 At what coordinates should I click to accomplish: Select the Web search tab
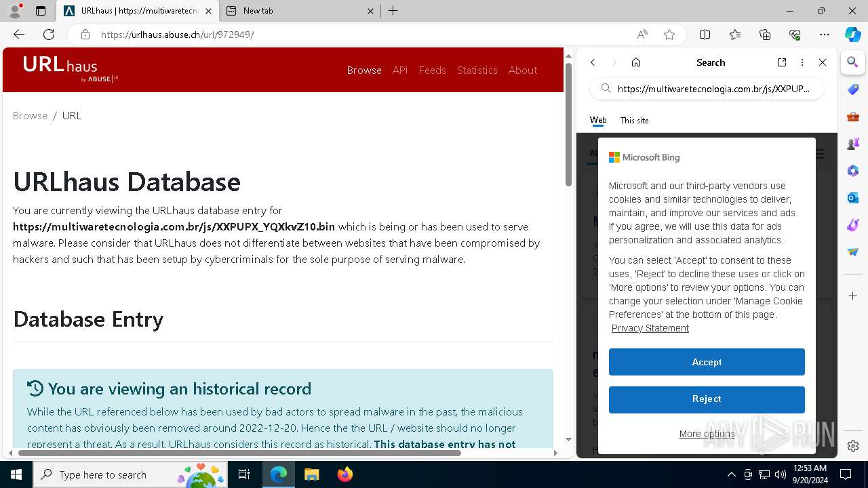pos(598,120)
